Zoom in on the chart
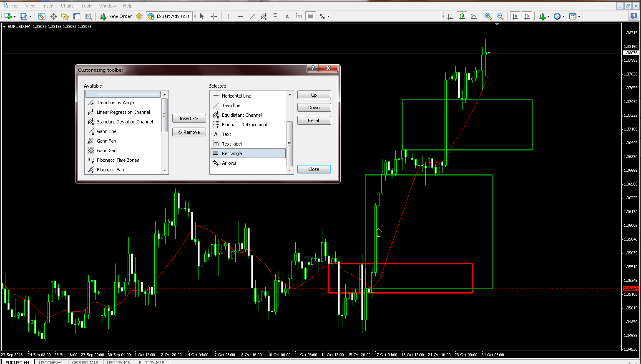 coord(488,16)
